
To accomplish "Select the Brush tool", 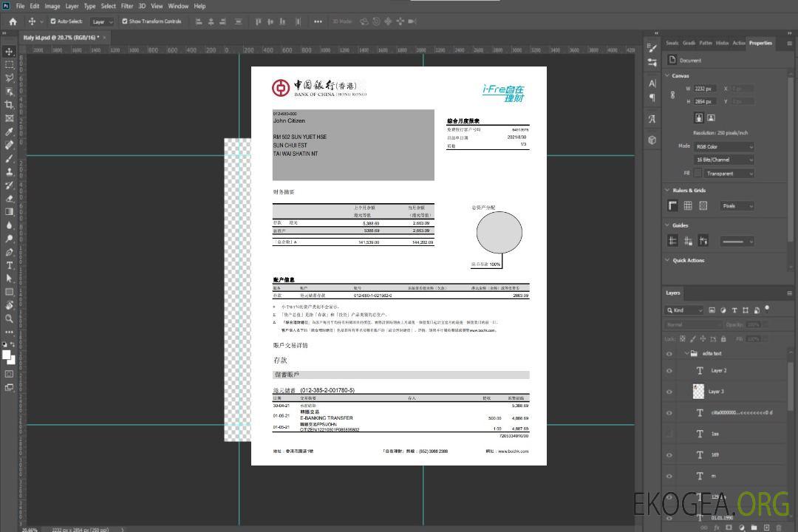I will [9, 158].
